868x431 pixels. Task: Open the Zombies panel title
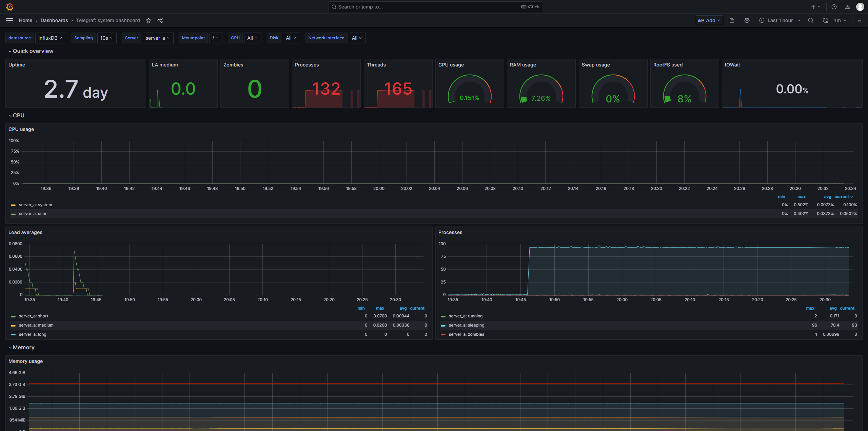point(233,65)
